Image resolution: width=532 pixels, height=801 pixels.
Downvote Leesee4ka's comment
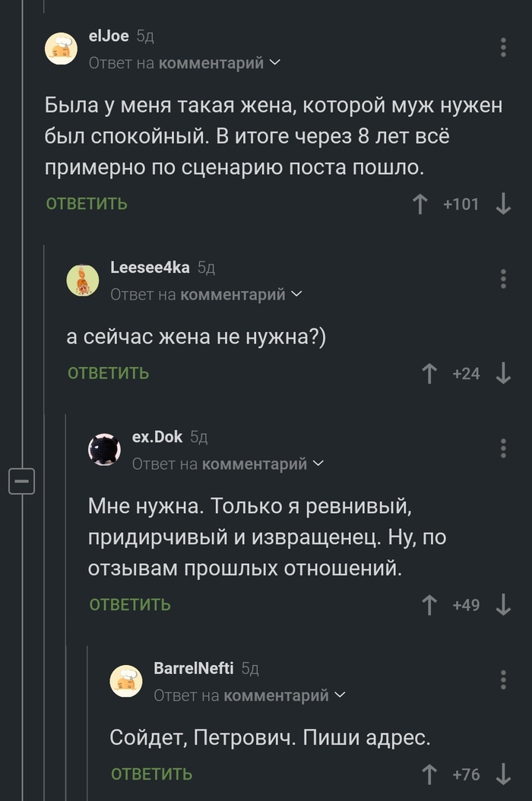tap(502, 373)
